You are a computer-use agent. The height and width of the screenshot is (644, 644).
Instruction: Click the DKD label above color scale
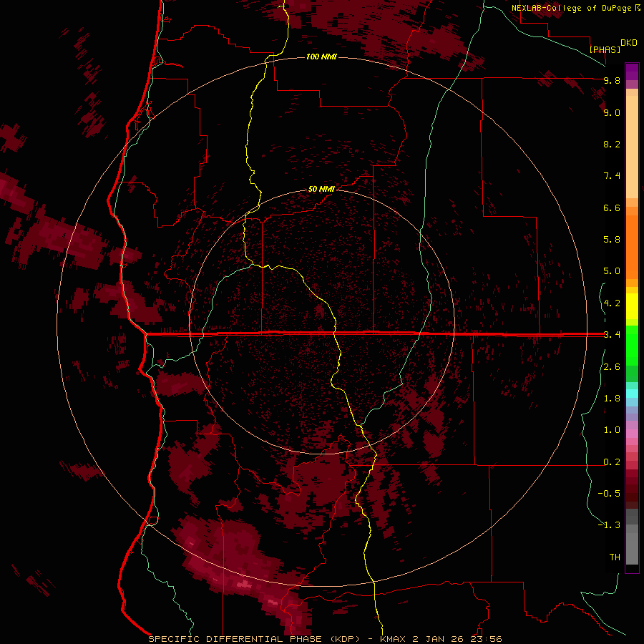tap(629, 43)
